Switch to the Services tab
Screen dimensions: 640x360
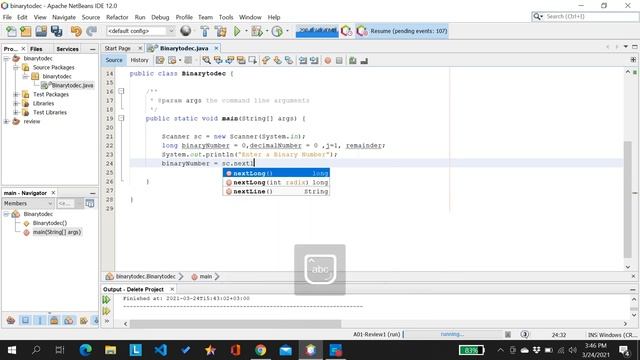click(x=67, y=49)
